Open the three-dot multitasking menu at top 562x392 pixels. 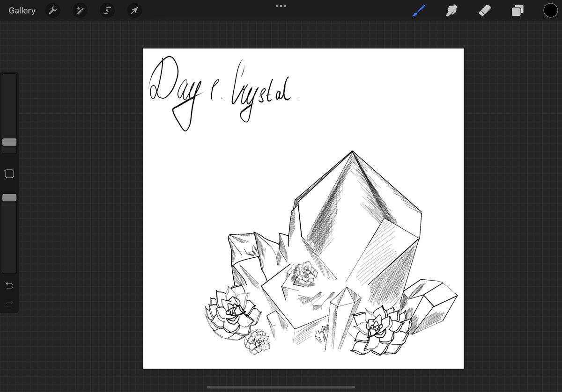pos(281,6)
